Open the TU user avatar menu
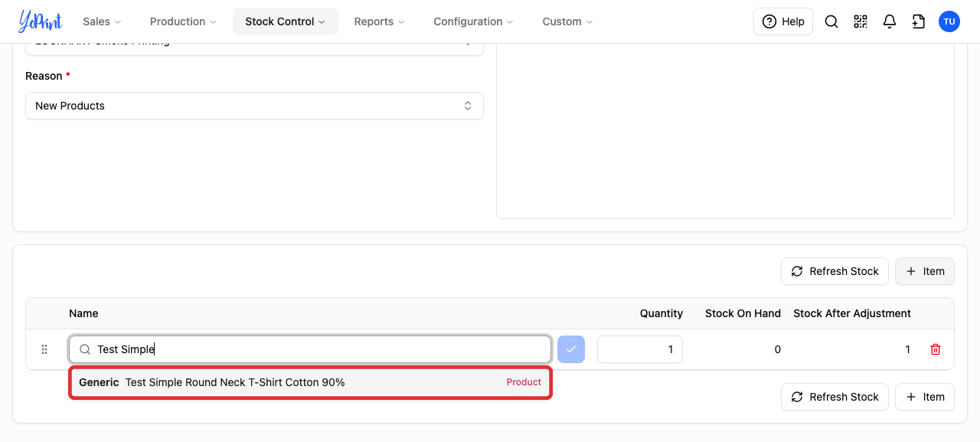The height and width of the screenshot is (442, 980). click(949, 21)
